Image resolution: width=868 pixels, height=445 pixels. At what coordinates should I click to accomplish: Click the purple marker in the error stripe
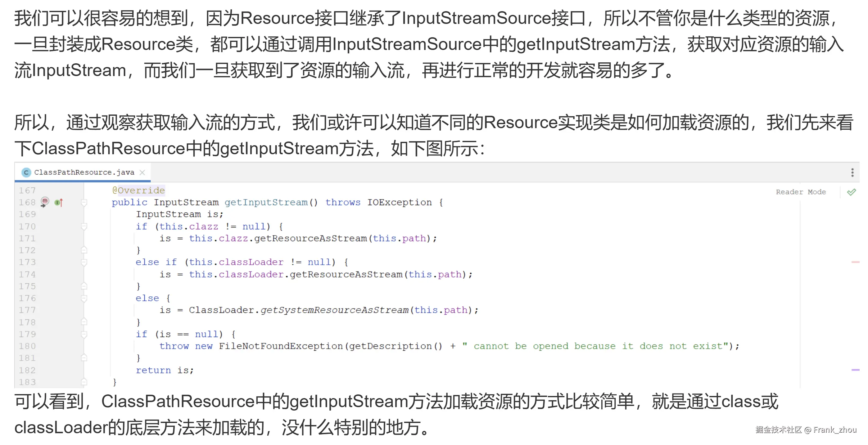tap(855, 370)
